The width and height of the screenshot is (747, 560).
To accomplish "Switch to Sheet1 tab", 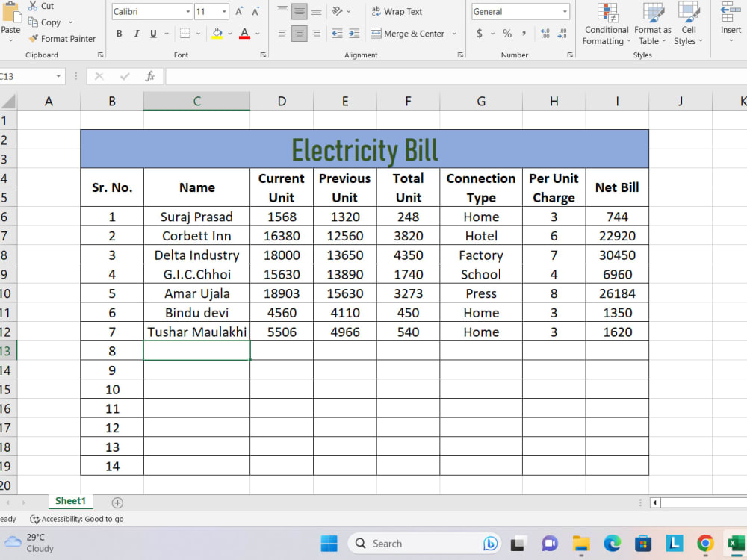I will 70,501.
